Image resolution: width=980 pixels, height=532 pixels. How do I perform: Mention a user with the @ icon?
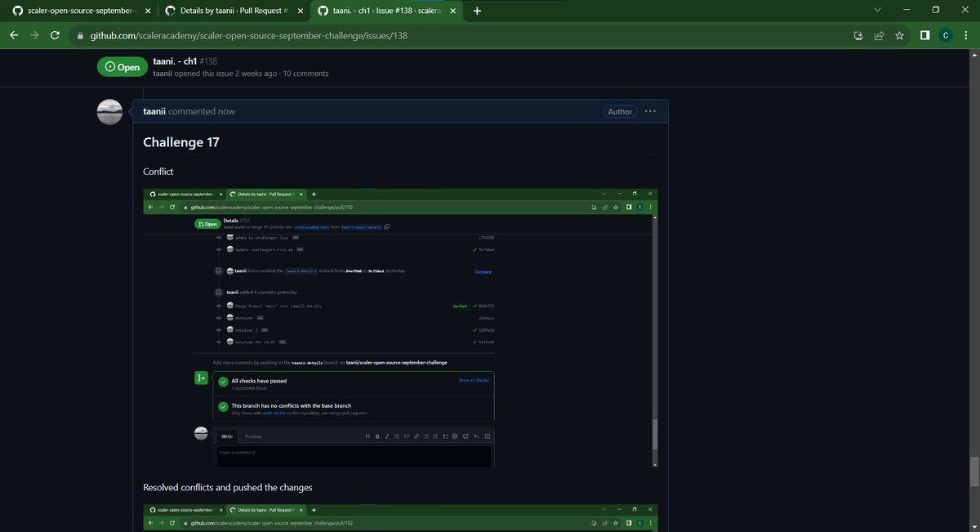coord(454,436)
